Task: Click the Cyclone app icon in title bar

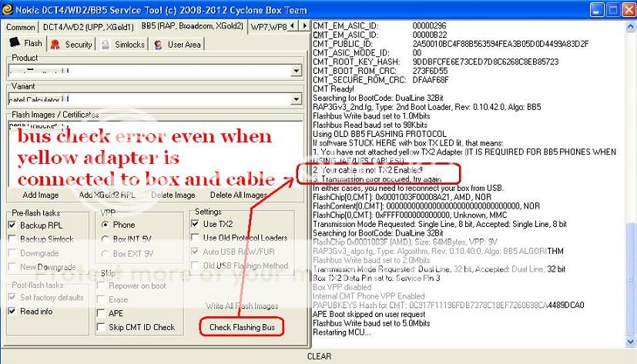Action: 7,9
